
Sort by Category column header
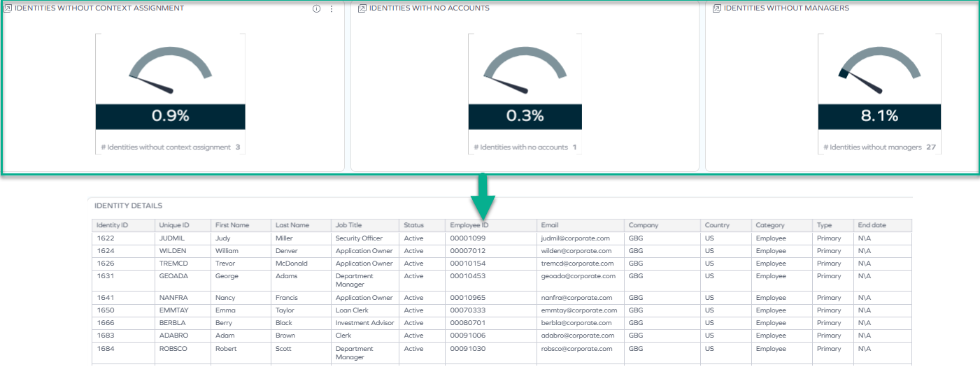coord(782,225)
